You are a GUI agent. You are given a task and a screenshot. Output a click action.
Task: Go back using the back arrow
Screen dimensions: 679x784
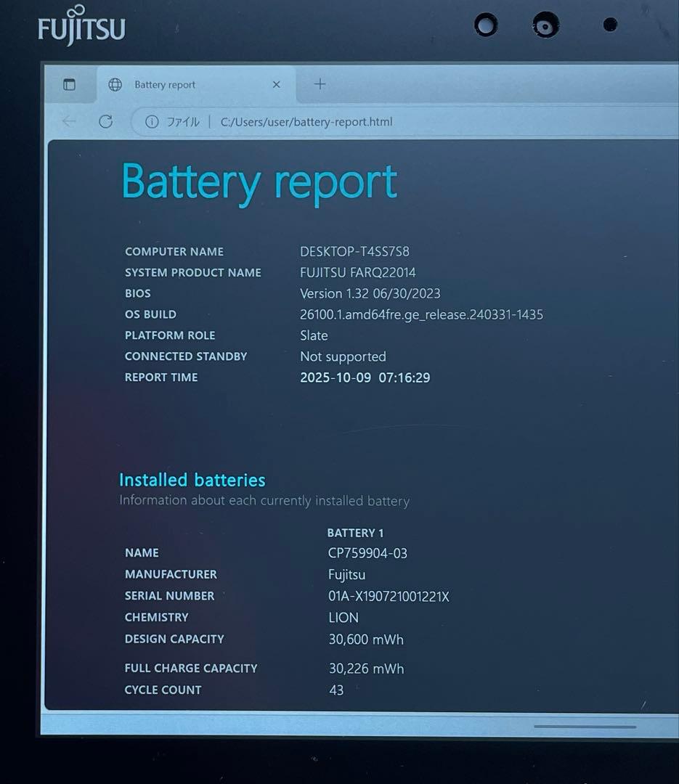pyautogui.click(x=69, y=121)
